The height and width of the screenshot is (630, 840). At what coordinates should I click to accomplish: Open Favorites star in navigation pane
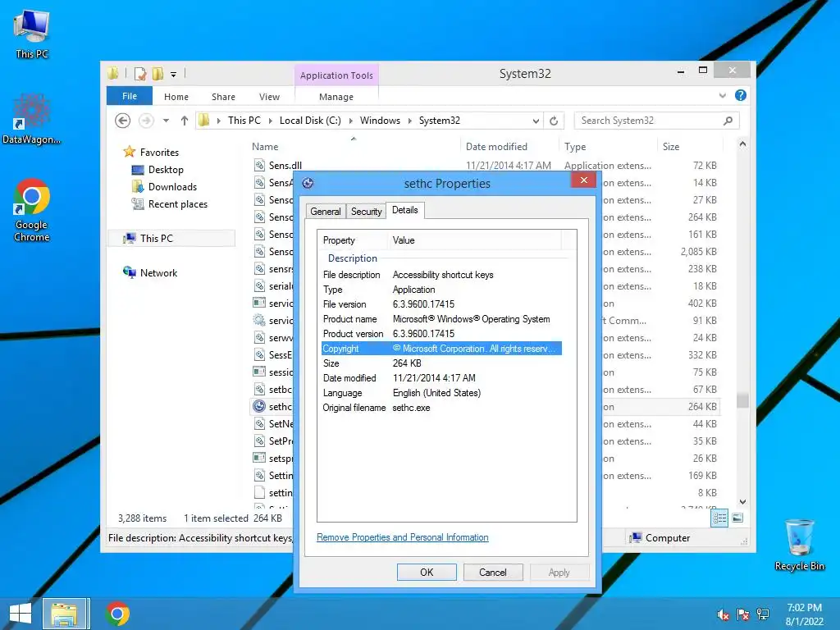129,152
